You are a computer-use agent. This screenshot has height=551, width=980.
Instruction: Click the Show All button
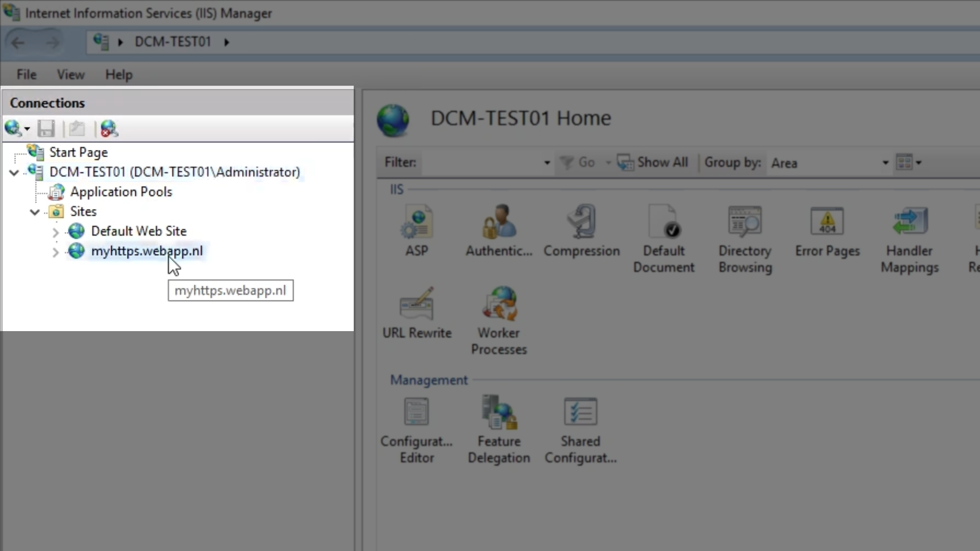[653, 163]
